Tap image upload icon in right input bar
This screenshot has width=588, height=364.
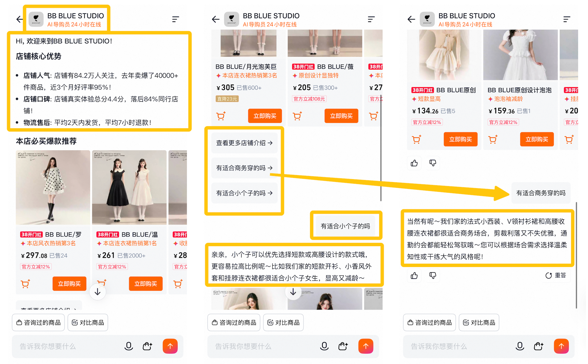538,346
